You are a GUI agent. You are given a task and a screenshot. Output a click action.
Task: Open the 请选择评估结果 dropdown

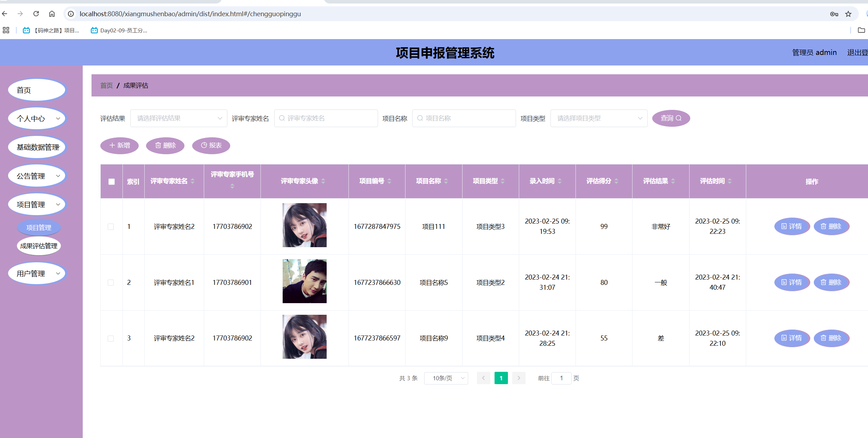coord(178,118)
